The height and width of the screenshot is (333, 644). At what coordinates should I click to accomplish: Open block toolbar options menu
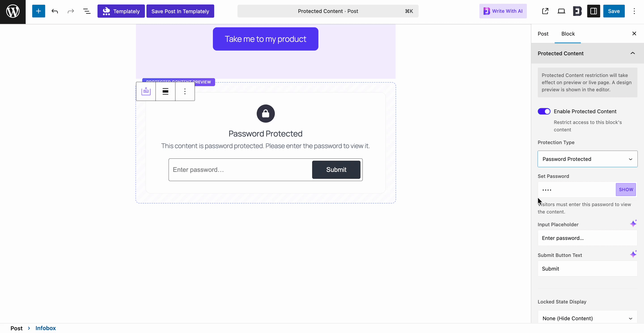185,92
